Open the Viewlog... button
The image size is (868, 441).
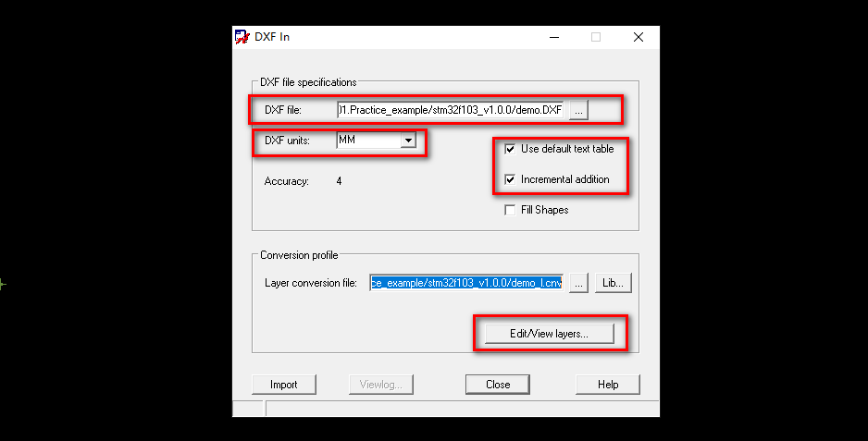(381, 385)
